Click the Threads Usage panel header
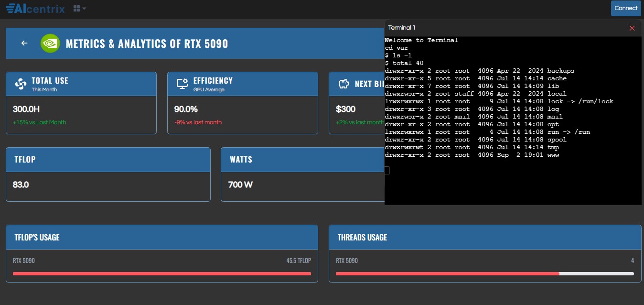The image size is (644, 305). pos(484,238)
